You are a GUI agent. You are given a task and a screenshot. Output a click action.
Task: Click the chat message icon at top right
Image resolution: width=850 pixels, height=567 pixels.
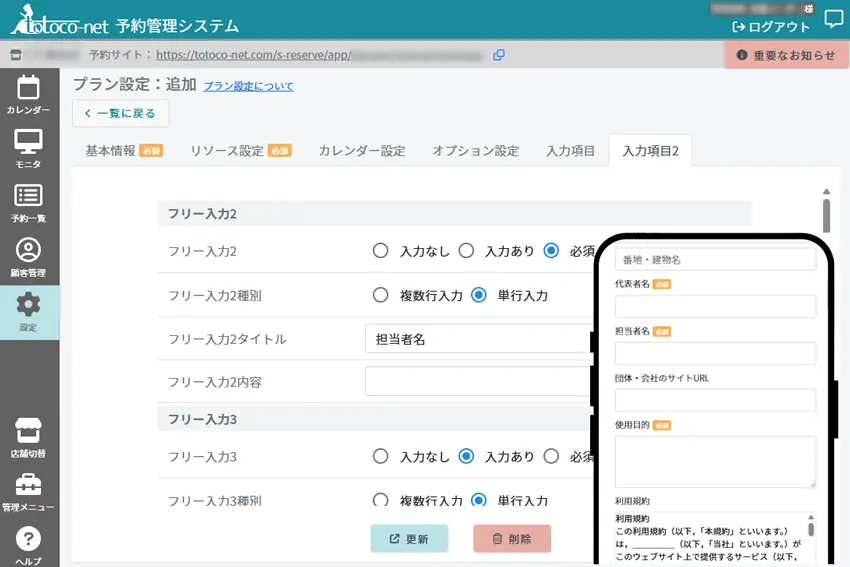833,18
